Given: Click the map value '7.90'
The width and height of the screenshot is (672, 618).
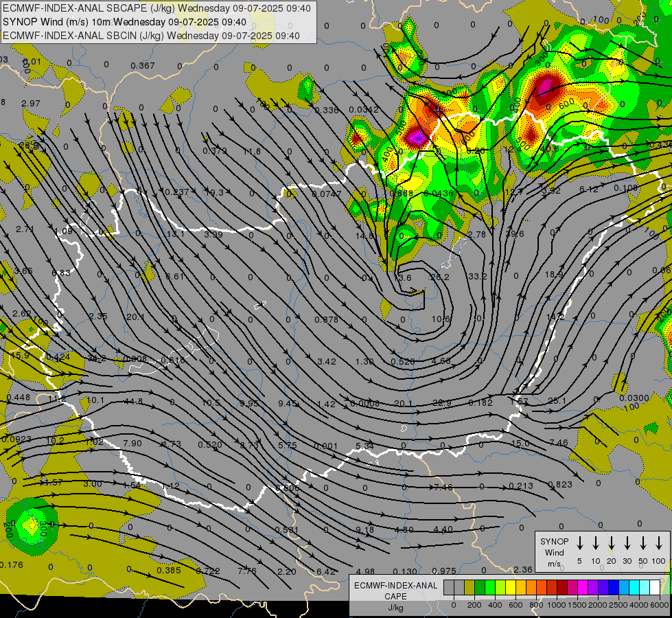Looking at the screenshot, I should (x=132, y=443).
